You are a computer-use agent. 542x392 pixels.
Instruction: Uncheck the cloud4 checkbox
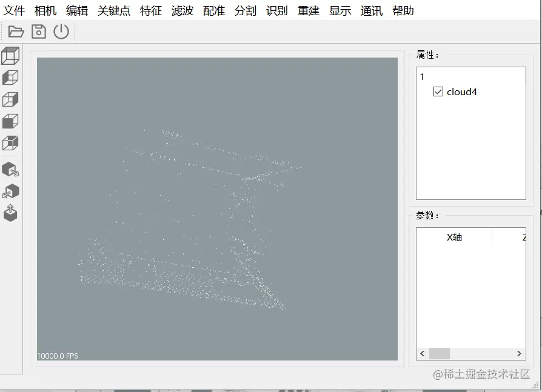coord(438,91)
